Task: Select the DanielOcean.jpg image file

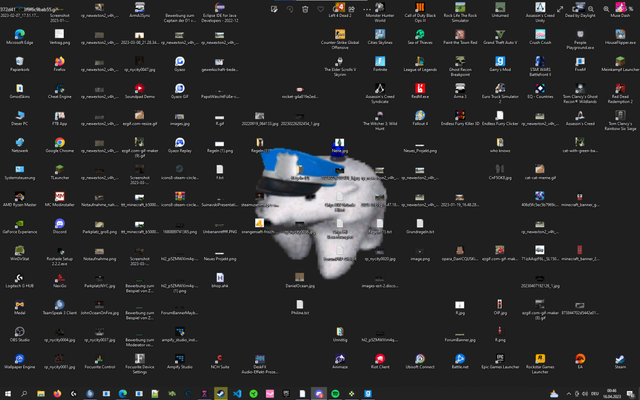Action: [300, 280]
